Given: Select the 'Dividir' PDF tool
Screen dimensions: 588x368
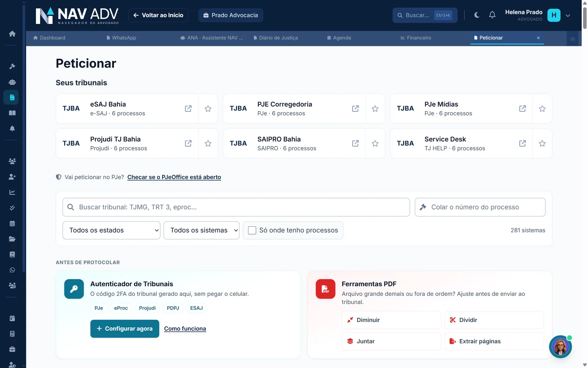Looking at the screenshot, I should pos(494,320).
